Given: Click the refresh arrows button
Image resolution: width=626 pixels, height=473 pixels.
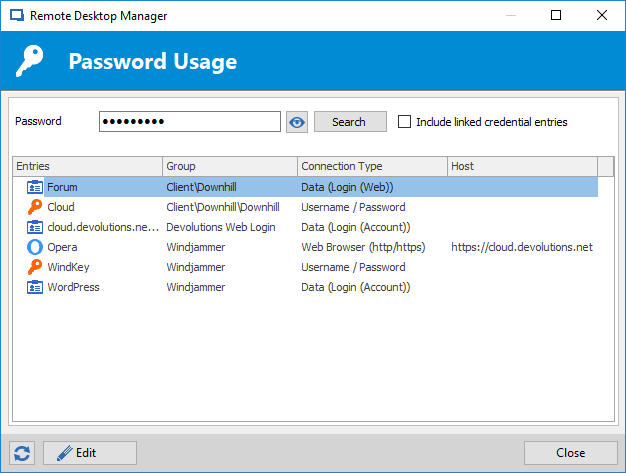Looking at the screenshot, I should point(22,453).
